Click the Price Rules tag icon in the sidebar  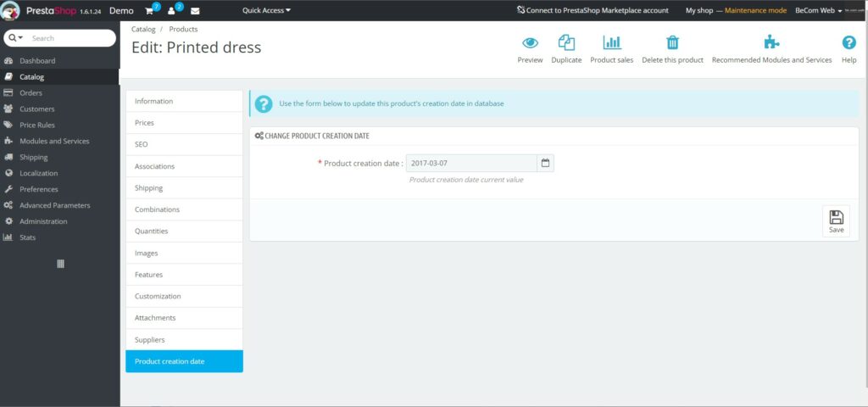[8, 125]
